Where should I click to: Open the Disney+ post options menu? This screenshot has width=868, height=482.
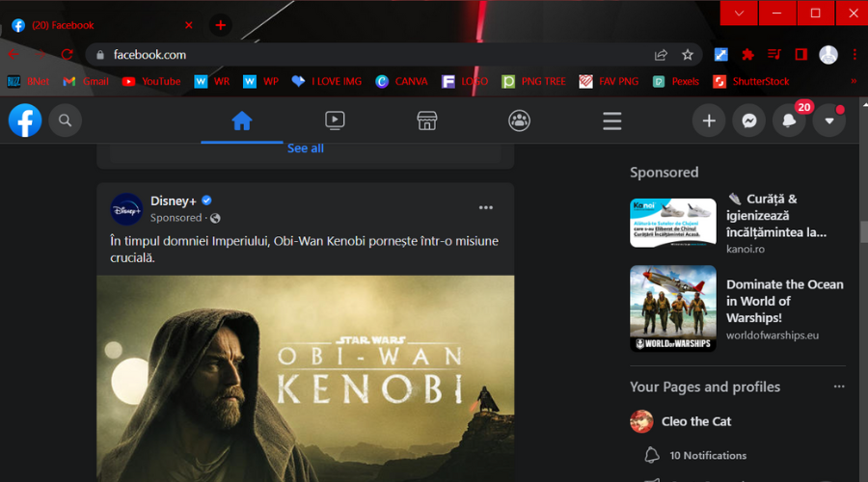tap(485, 207)
